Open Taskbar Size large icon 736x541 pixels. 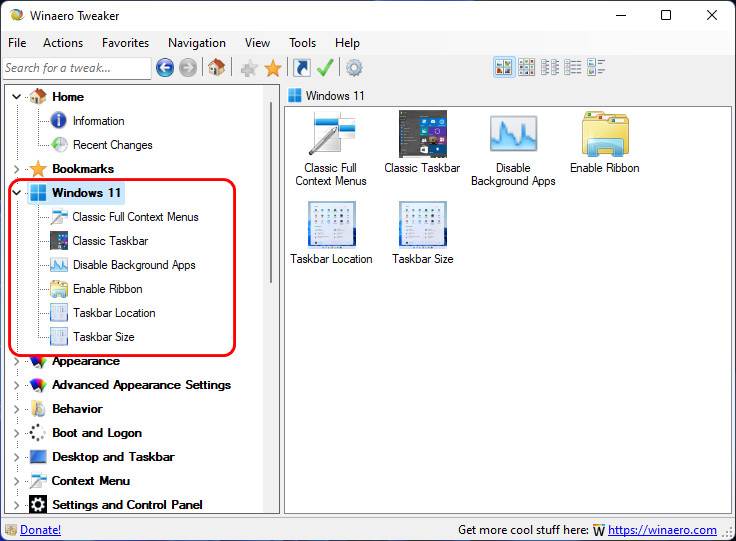point(422,233)
